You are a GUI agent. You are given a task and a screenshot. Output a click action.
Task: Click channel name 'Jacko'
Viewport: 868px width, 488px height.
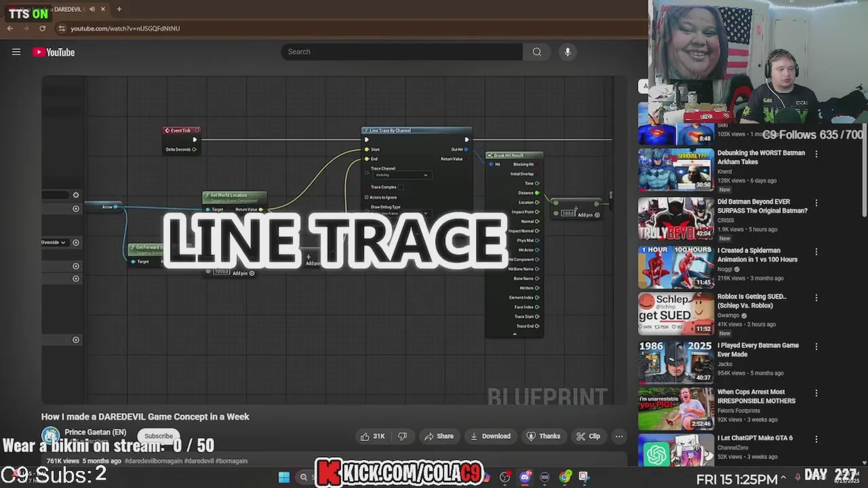pyautogui.click(x=726, y=364)
